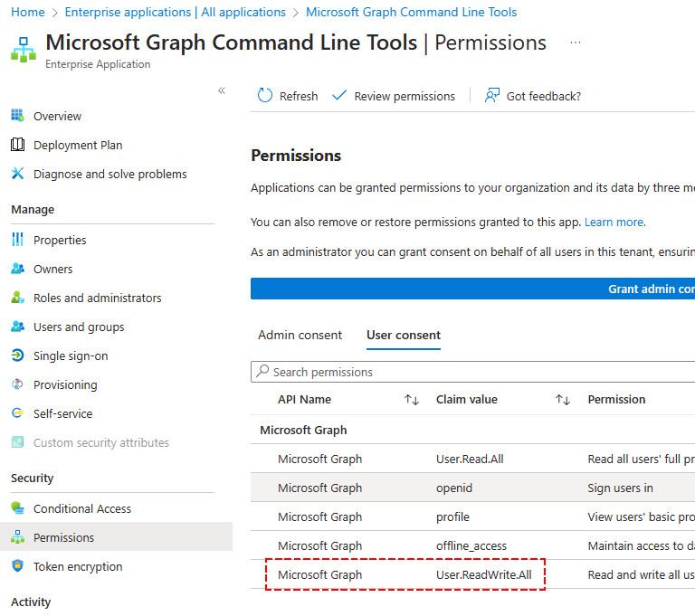Collapse the sidebar with double chevron
The width and height of the screenshot is (695, 616).
point(222,90)
